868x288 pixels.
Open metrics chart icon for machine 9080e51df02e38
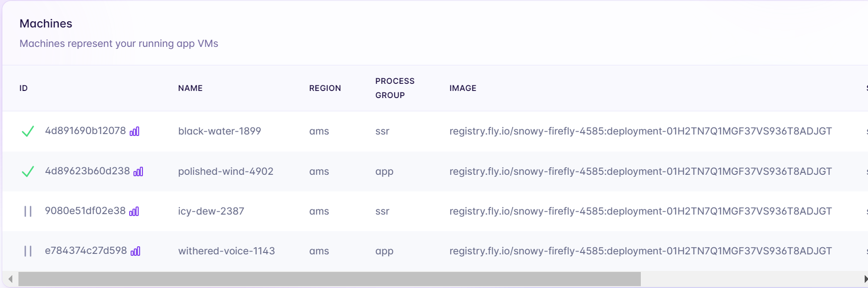pyautogui.click(x=134, y=212)
